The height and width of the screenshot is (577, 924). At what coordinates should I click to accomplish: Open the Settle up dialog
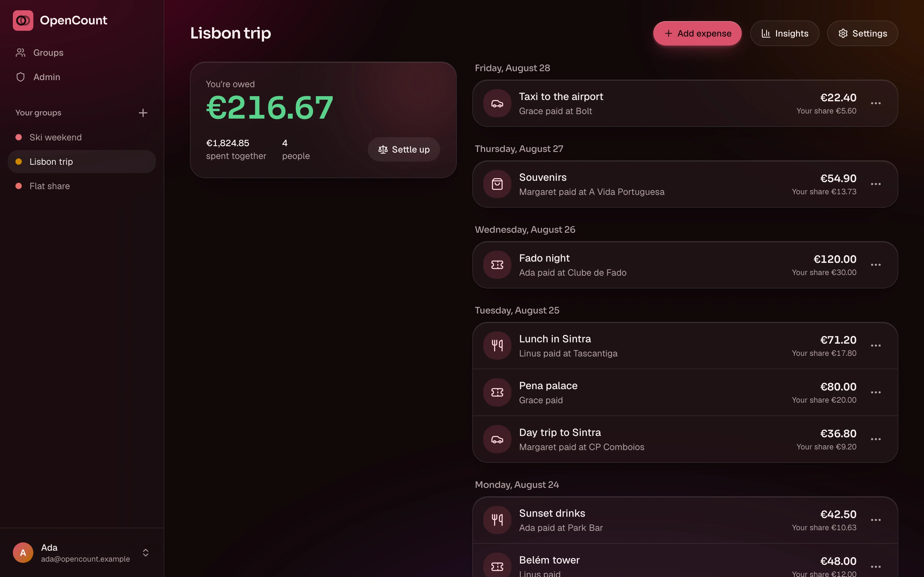tap(404, 150)
